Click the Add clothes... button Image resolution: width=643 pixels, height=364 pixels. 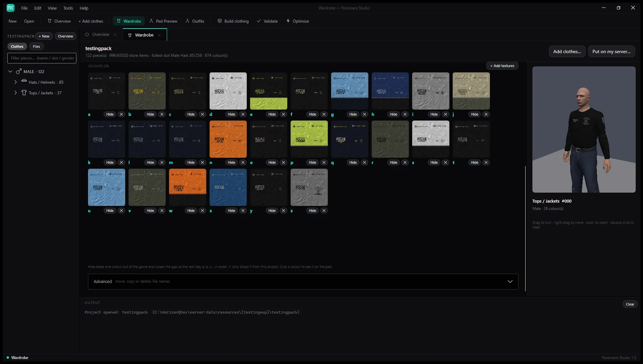[567, 51]
